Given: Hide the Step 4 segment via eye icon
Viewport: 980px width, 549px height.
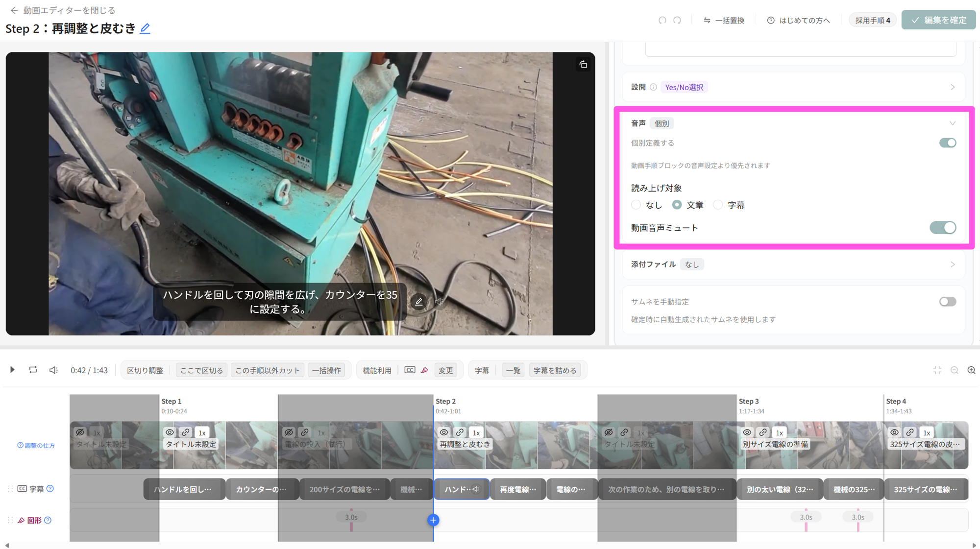Looking at the screenshot, I should point(894,432).
